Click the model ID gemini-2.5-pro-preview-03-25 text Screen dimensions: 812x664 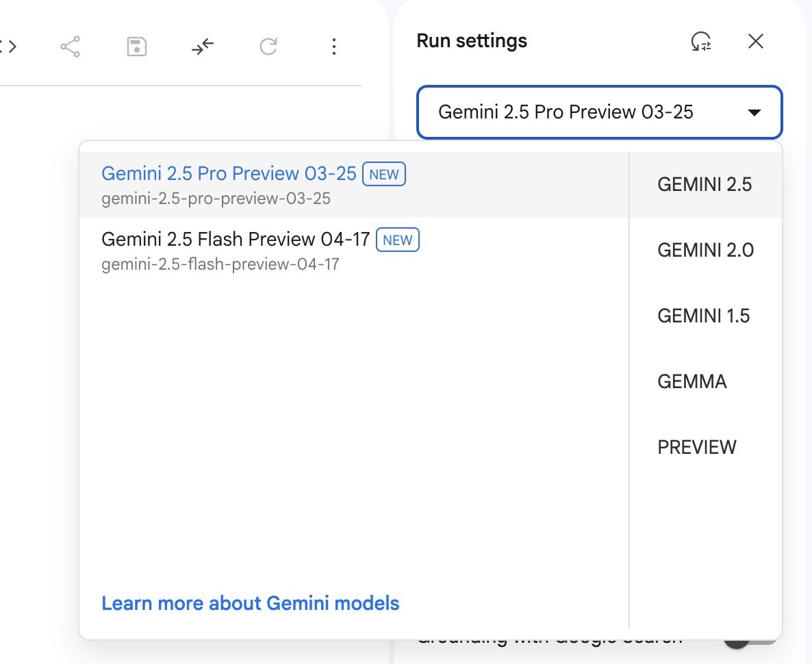coord(216,199)
